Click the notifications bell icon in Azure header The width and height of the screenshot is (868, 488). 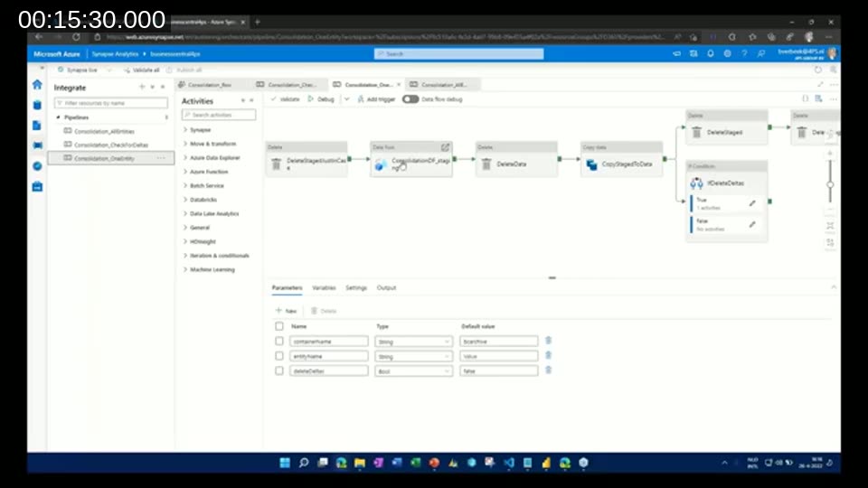tap(711, 53)
